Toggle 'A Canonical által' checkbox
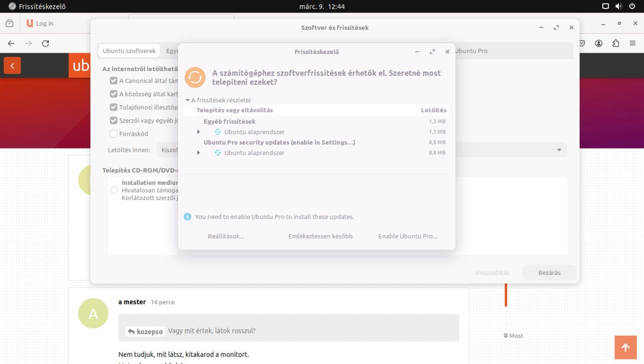Viewport: 644px width, 364px height. pyautogui.click(x=114, y=81)
